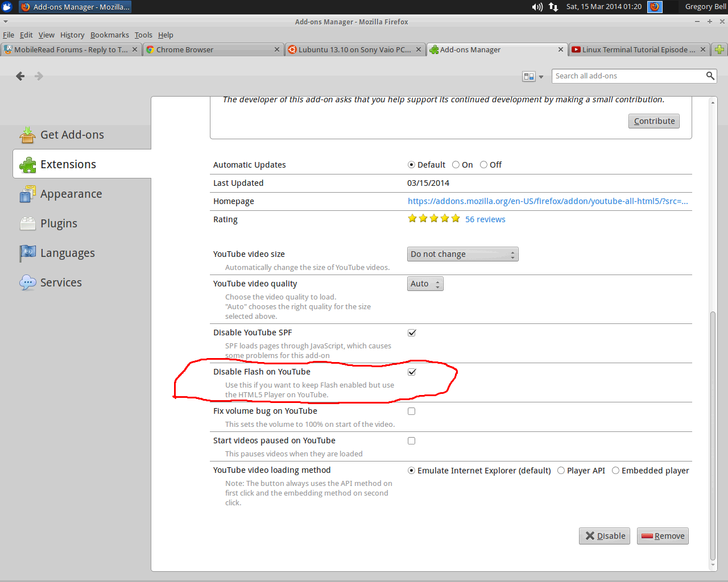Click the Last Updated date 03/15/2014

pyautogui.click(x=428, y=183)
